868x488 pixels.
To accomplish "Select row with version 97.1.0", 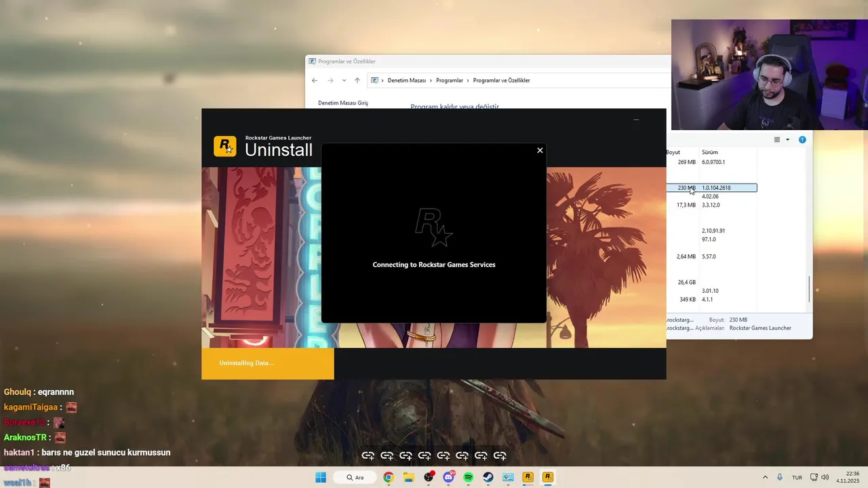I will pos(711,239).
